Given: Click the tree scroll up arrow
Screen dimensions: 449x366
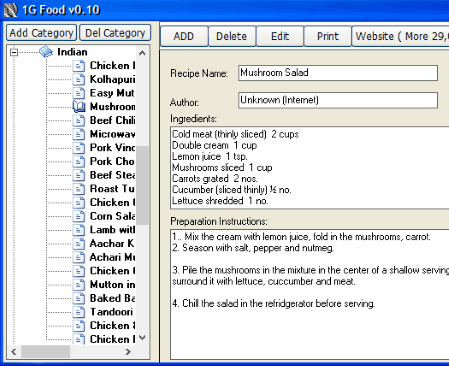Looking at the screenshot, I should tap(142, 53).
